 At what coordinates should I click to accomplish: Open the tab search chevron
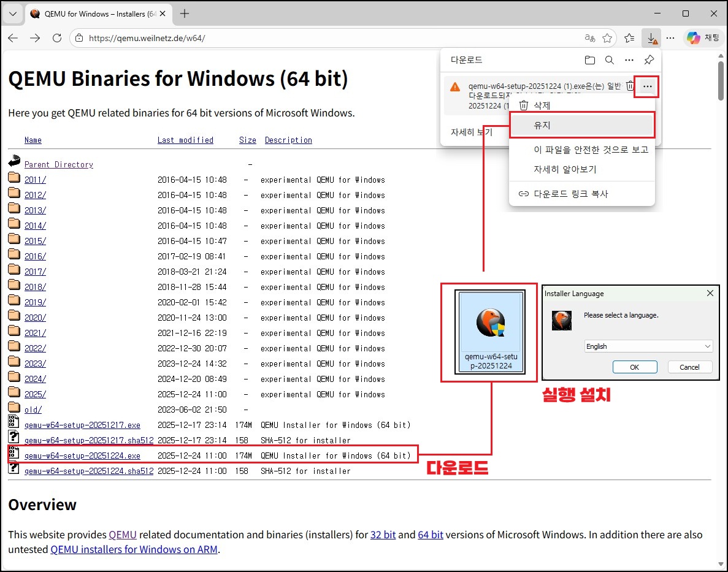(13, 14)
